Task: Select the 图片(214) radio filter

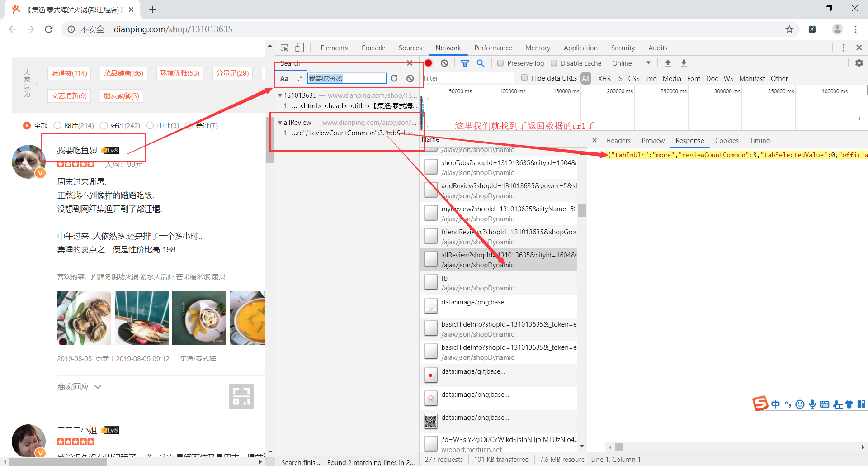Action: 57,125
